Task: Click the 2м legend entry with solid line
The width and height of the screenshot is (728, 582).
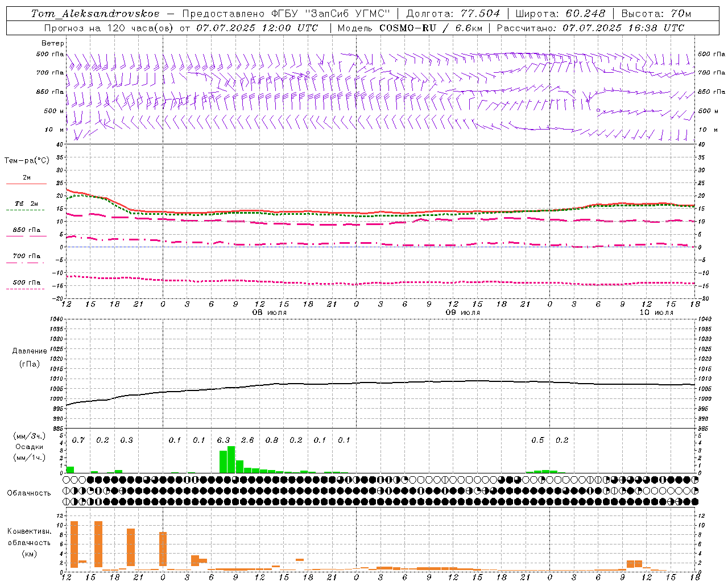Action: (x=26, y=180)
